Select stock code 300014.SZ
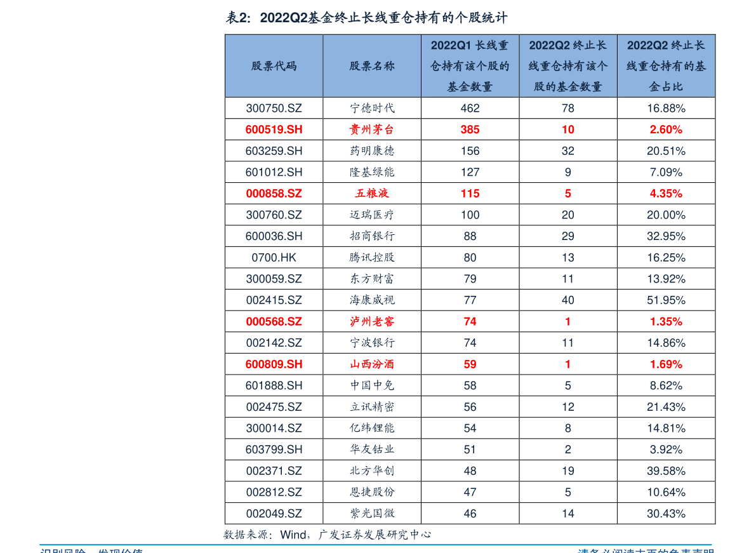The image size is (756, 553). 274,428
